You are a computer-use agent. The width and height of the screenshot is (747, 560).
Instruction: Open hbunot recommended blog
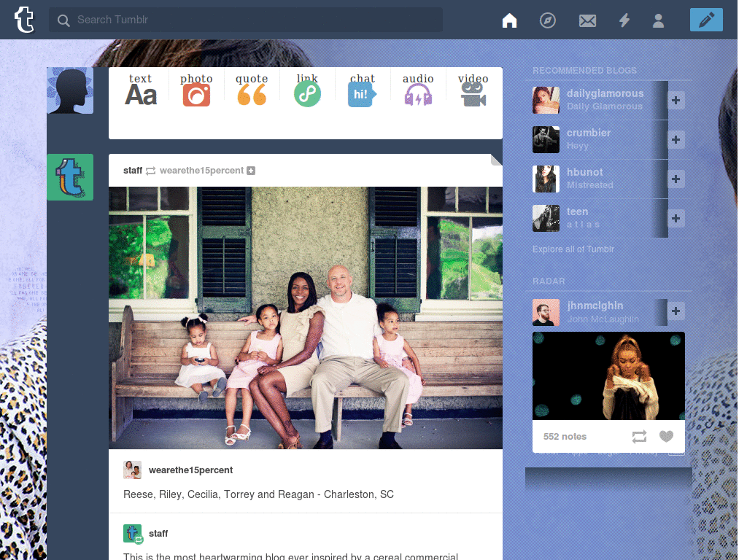tap(584, 172)
